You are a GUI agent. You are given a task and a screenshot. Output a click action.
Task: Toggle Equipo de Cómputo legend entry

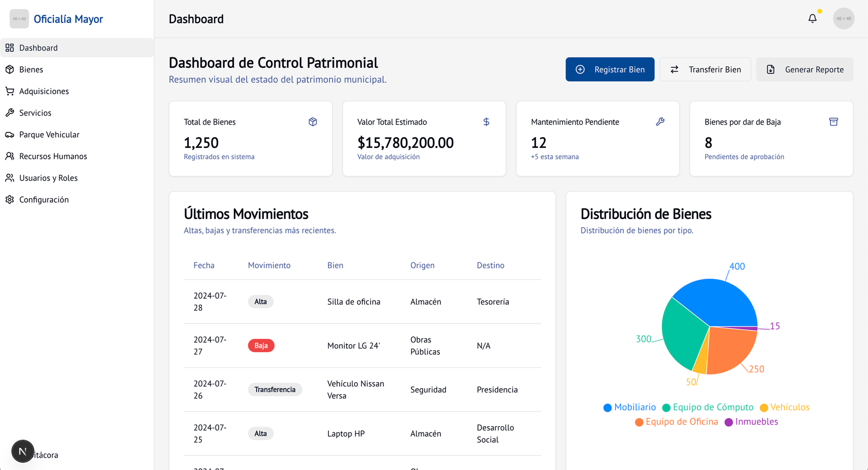point(708,407)
